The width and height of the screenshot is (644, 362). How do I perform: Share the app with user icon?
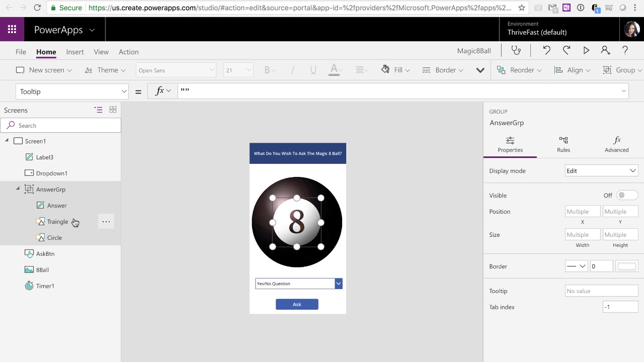point(605,50)
